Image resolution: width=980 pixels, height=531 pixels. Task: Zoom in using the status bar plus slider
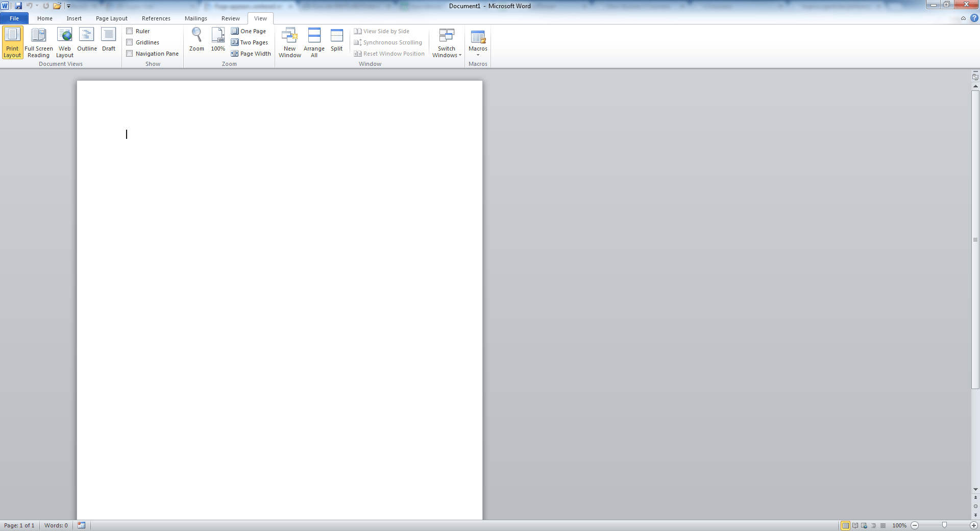[x=974, y=525]
